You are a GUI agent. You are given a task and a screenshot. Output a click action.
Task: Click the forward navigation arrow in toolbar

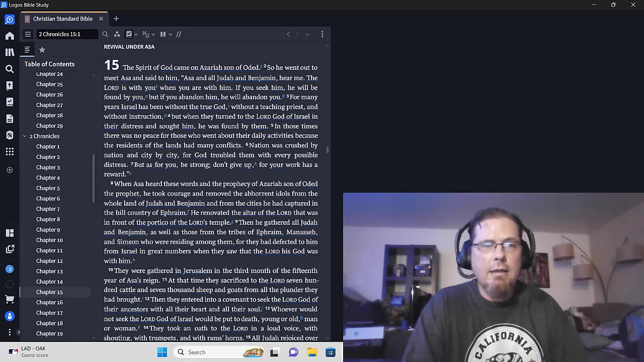[297, 34]
